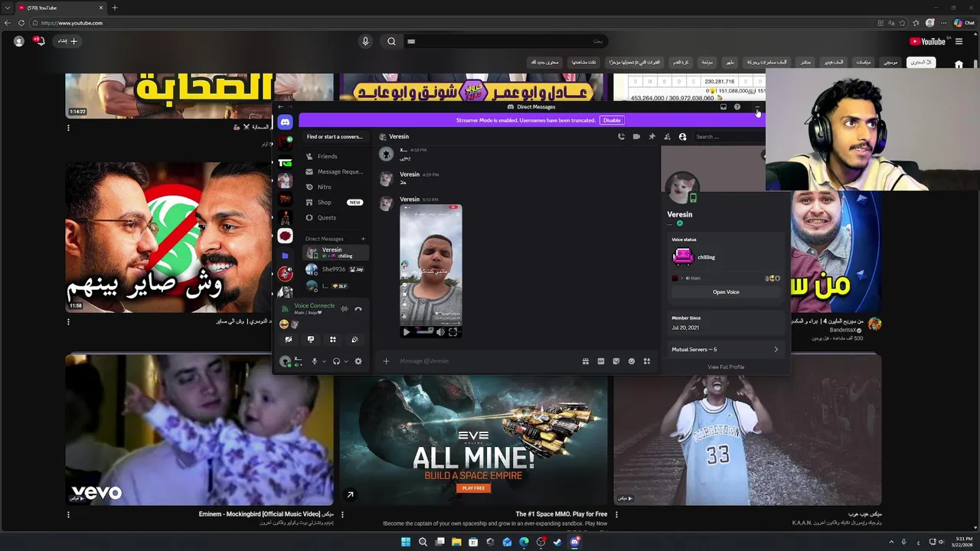This screenshot has height=551, width=980.
Task: Select She9936 direct message conversation
Action: click(335, 269)
